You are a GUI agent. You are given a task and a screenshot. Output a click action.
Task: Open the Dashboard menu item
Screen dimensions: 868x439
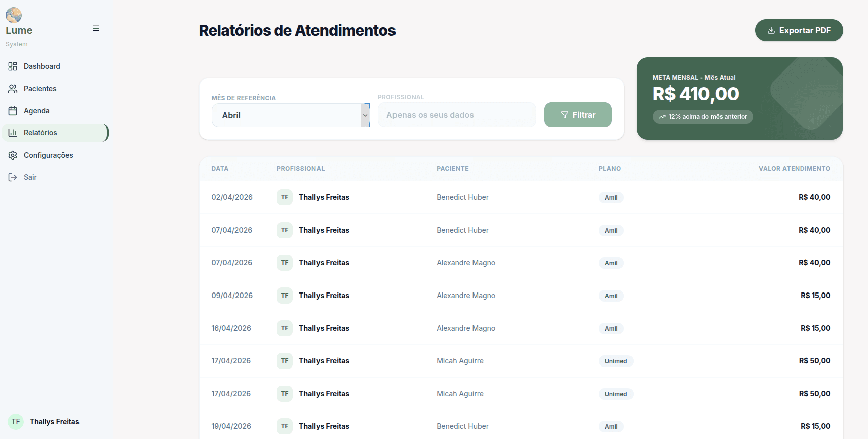[55, 66]
